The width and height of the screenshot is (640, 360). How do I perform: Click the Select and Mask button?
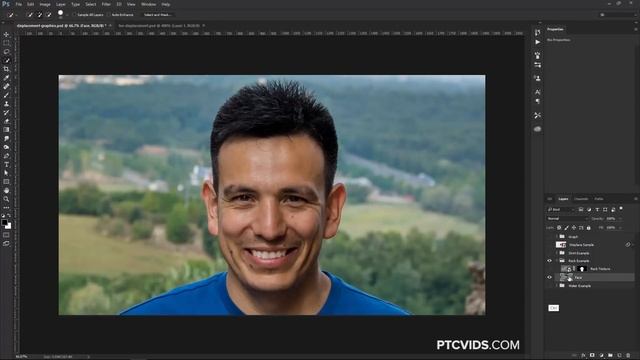point(158,15)
